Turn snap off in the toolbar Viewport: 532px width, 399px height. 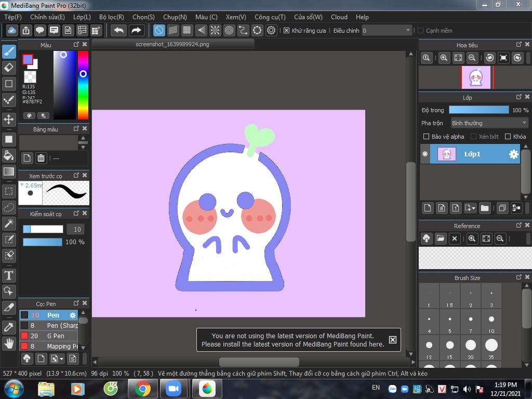pyautogui.click(x=159, y=31)
